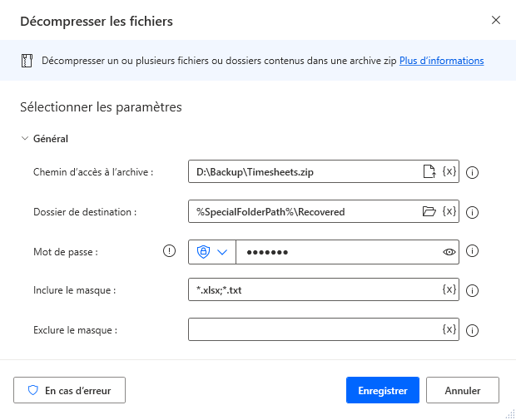Show info for Dossier de destination
The image size is (516, 420).
click(x=472, y=212)
